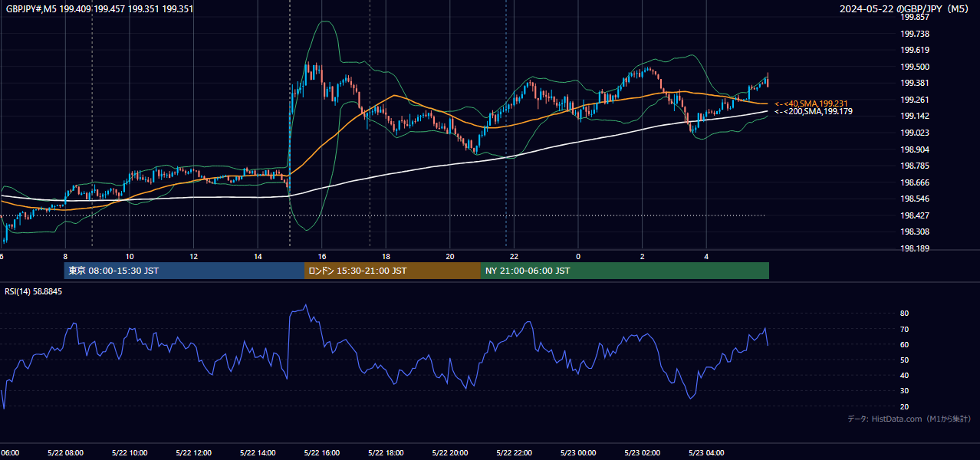The width and height of the screenshot is (980, 460).
Task: Click the 5/23 04:00 time axis label
Action: (706, 453)
